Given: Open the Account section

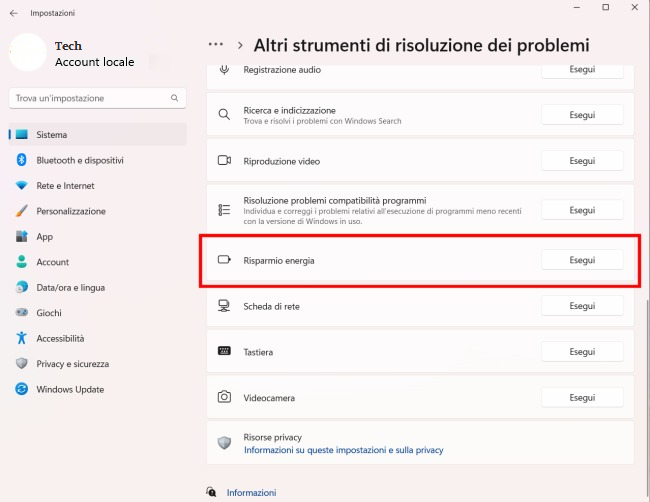Looking at the screenshot, I should pos(52,262).
